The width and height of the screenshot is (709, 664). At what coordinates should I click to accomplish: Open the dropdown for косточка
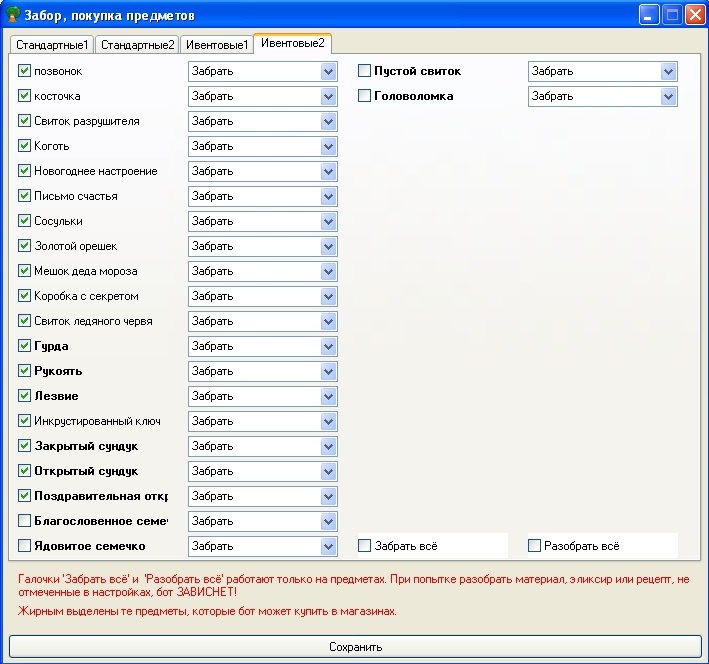pyautogui.click(x=328, y=96)
